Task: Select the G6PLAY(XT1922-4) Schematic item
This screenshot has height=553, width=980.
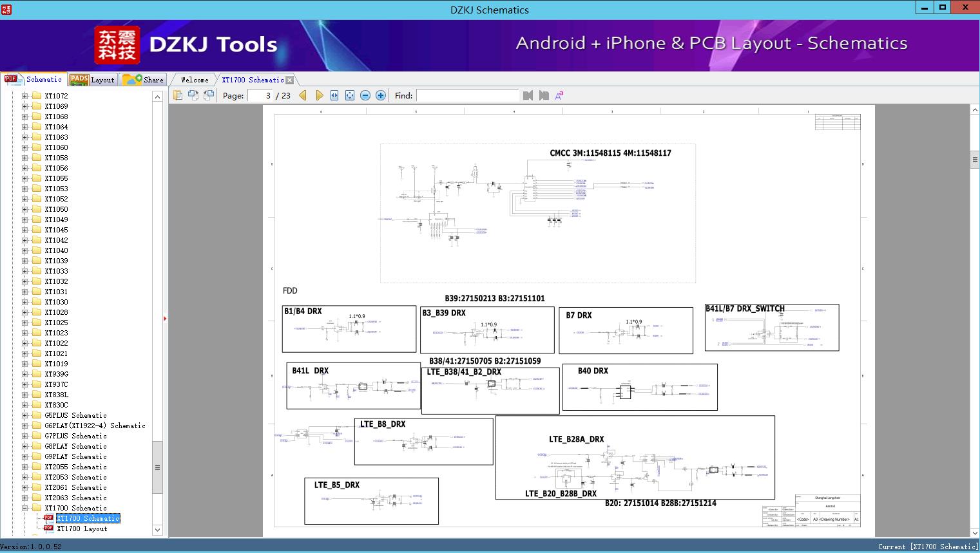Action: point(95,426)
